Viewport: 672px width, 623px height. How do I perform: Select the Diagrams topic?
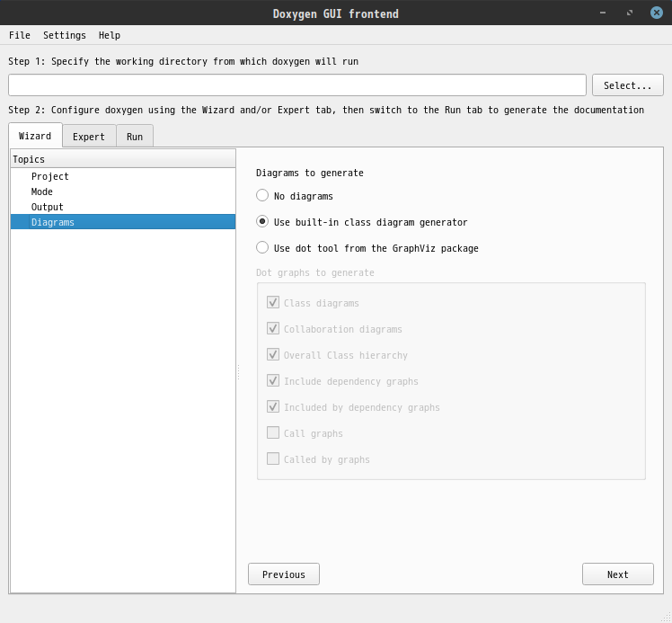click(x=123, y=222)
